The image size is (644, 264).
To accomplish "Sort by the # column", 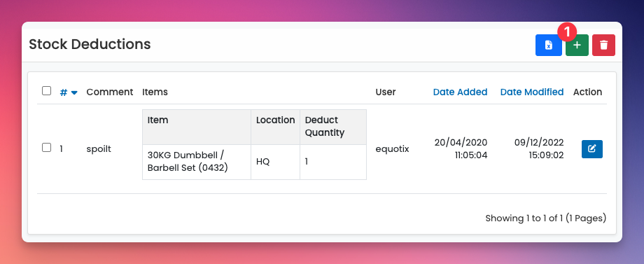I will click(x=69, y=92).
